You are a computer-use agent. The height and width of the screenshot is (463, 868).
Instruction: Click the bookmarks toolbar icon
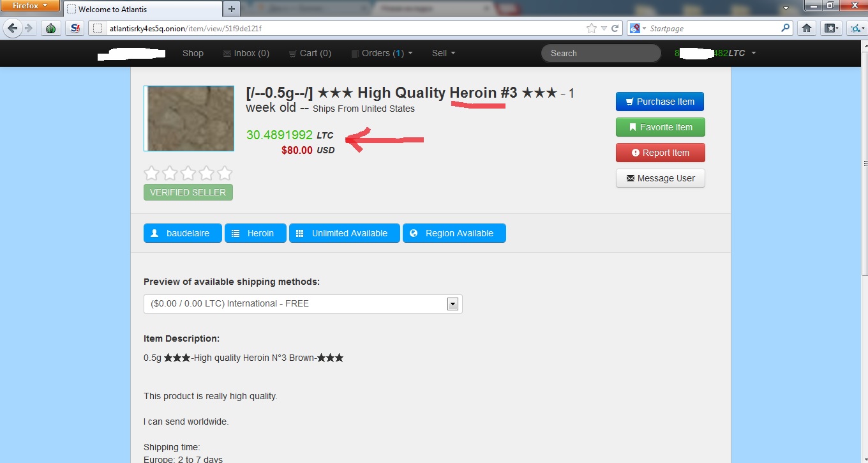pyautogui.click(x=830, y=28)
